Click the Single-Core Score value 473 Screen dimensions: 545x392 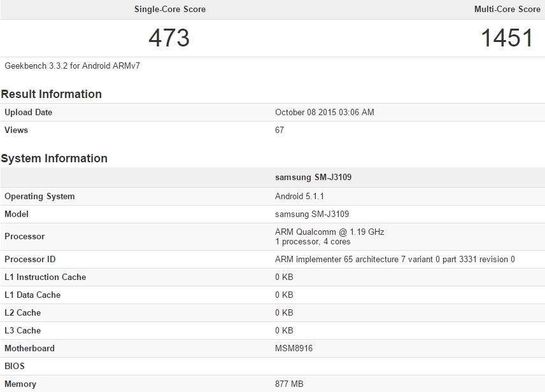click(169, 38)
